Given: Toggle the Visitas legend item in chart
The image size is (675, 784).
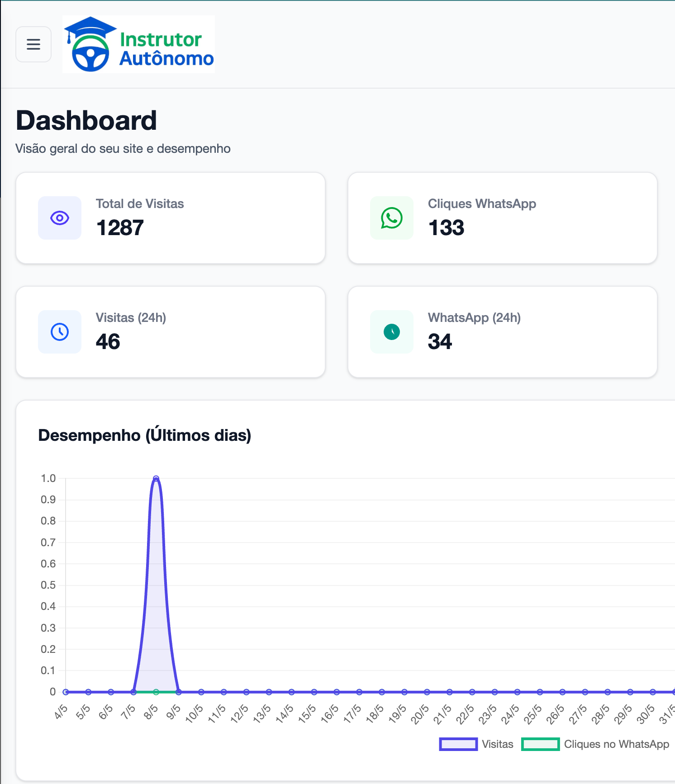Looking at the screenshot, I should pyautogui.click(x=476, y=744).
